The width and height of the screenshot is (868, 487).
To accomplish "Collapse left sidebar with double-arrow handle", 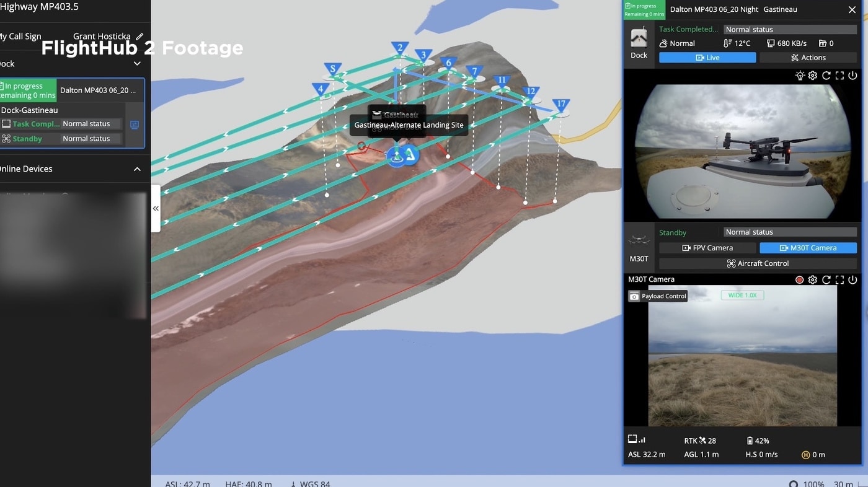I will [x=156, y=209].
